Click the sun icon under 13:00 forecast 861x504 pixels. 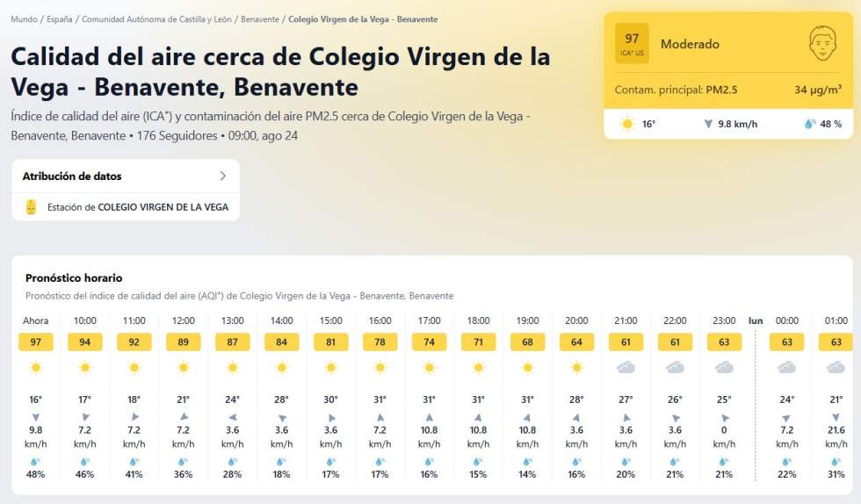(x=233, y=367)
